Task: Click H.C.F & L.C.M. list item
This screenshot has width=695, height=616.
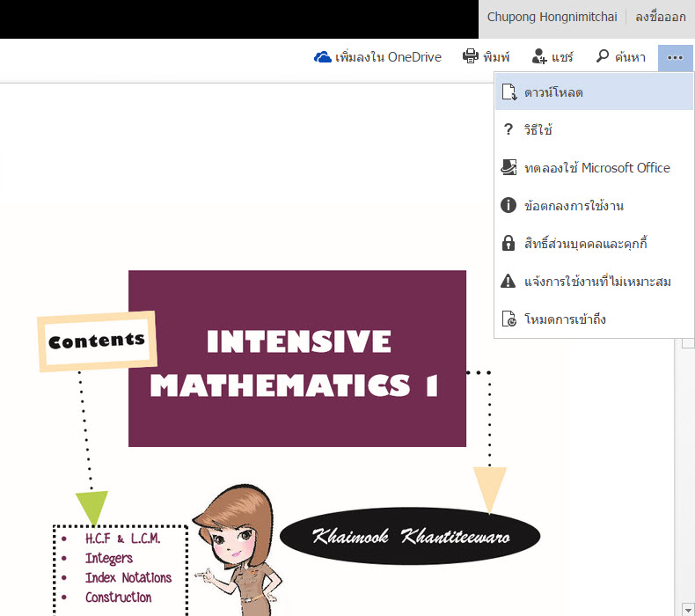Action: coord(123,539)
